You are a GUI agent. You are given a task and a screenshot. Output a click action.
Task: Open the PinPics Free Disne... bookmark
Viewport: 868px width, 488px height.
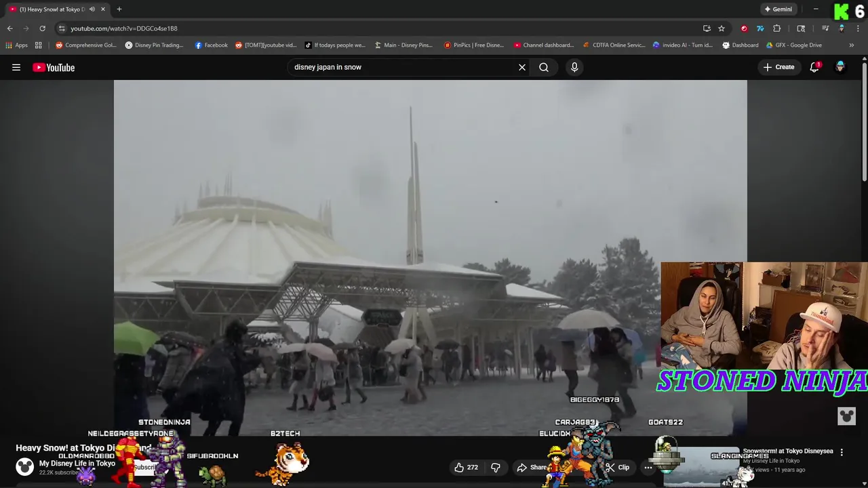coord(474,45)
